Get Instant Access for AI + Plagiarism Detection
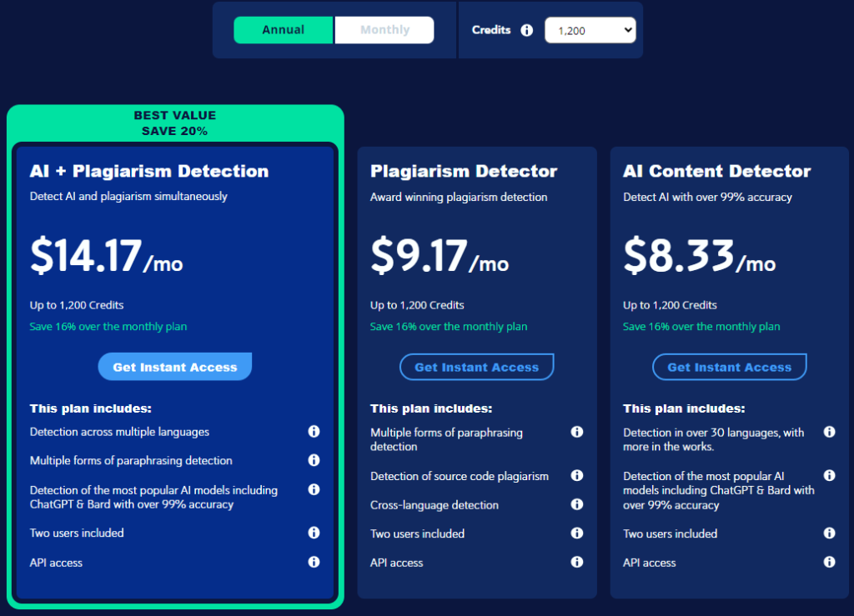The height and width of the screenshot is (616, 854). (x=174, y=367)
